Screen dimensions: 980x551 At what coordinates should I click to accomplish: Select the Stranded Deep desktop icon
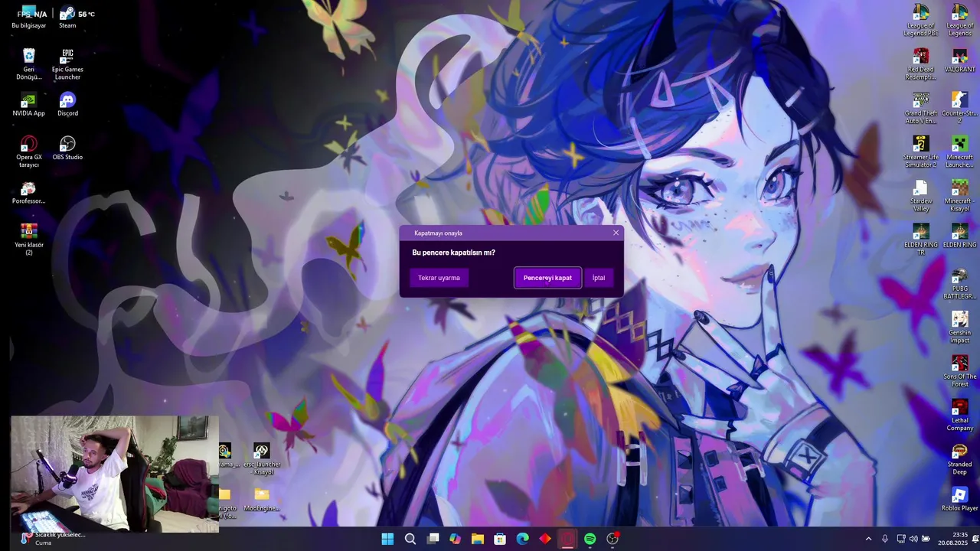(x=959, y=459)
